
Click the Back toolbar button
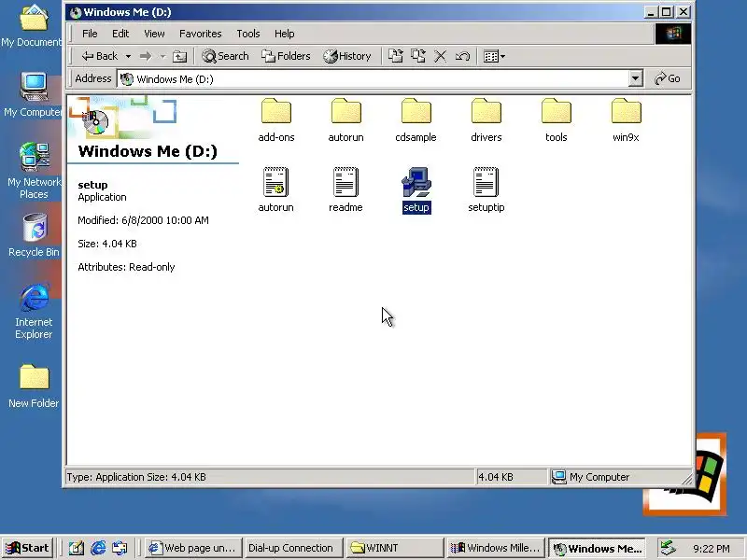[99, 56]
